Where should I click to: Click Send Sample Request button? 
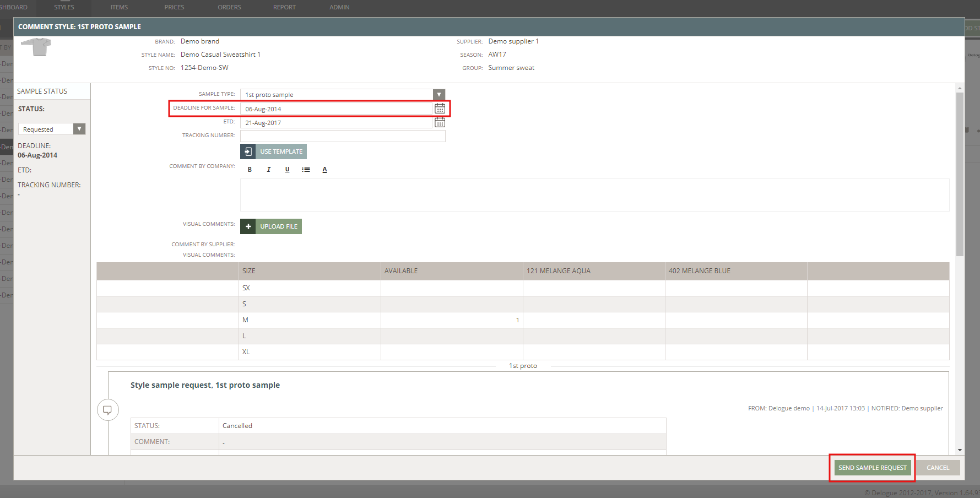tap(872, 468)
